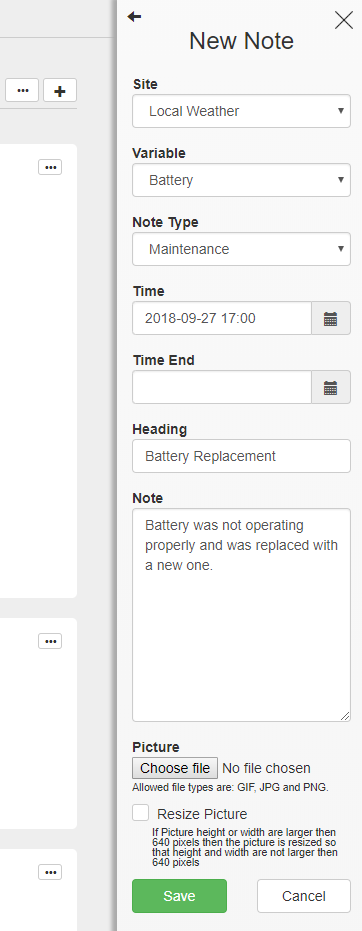Close the New Note panel

point(344,20)
